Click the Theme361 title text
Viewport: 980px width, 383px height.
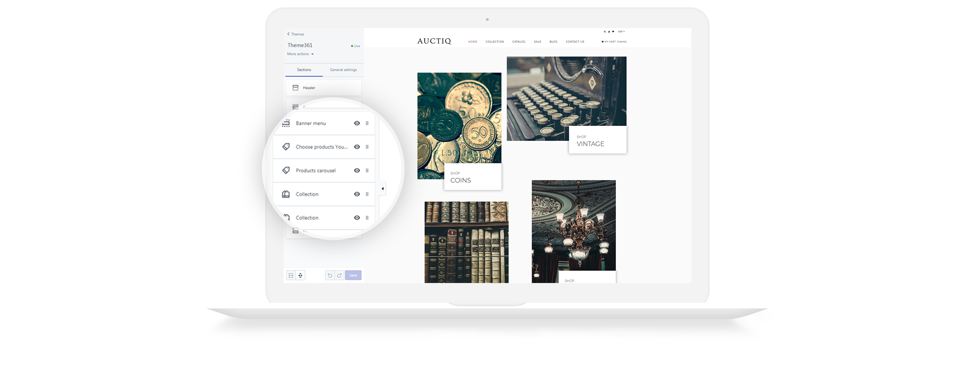[x=300, y=45]
